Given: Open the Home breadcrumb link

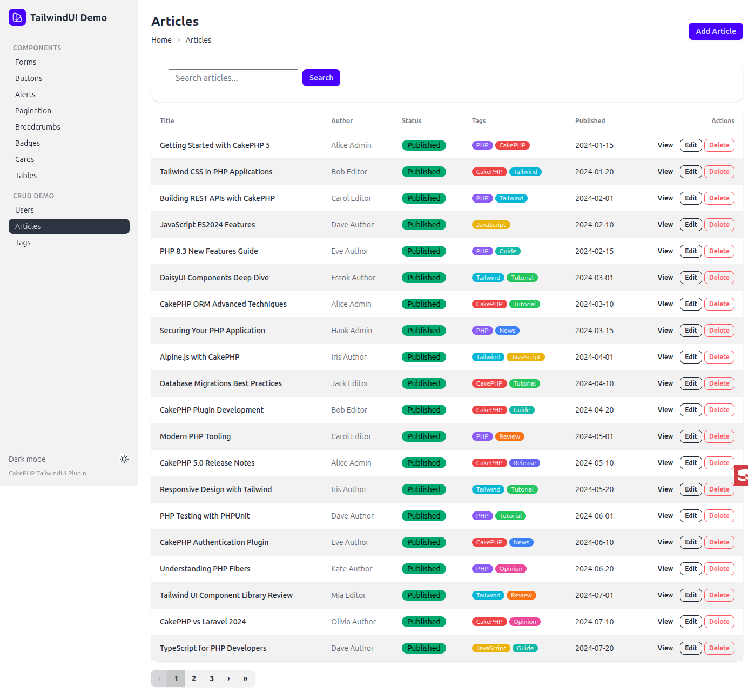Looking at the screenshot, I should (161, 39).
